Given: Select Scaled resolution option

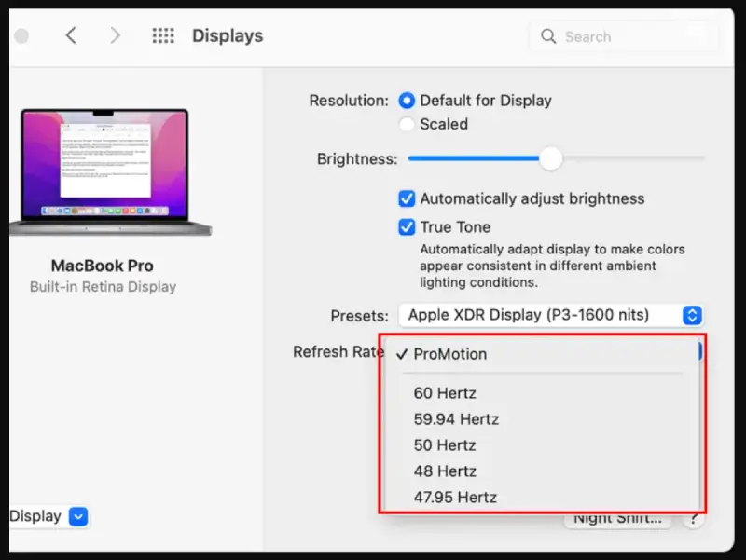Looking at the screenshot, I should tap(407, 124).
